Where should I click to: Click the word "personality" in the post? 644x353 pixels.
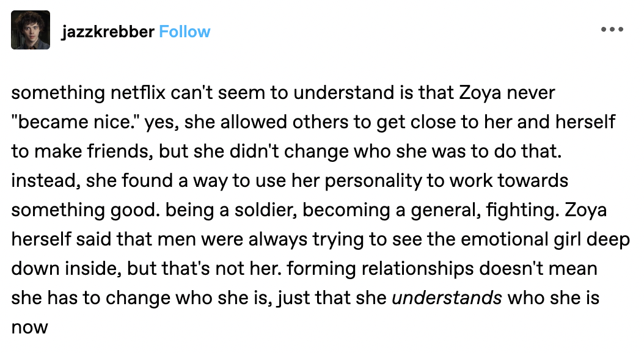(x=373, y=181)
